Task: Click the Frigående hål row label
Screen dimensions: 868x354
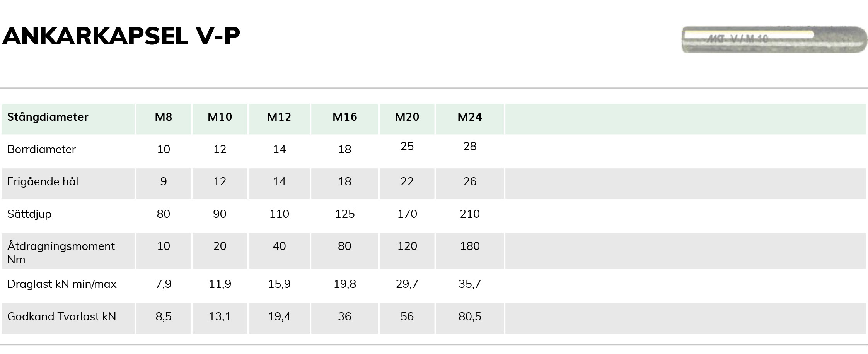Action: tap(43, 181)
